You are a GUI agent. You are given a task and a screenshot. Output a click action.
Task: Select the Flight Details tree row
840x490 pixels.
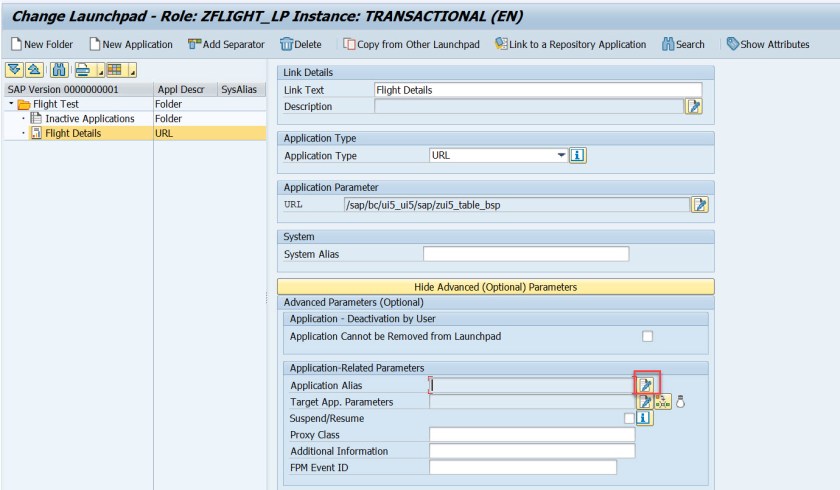(x=134, y=133)
